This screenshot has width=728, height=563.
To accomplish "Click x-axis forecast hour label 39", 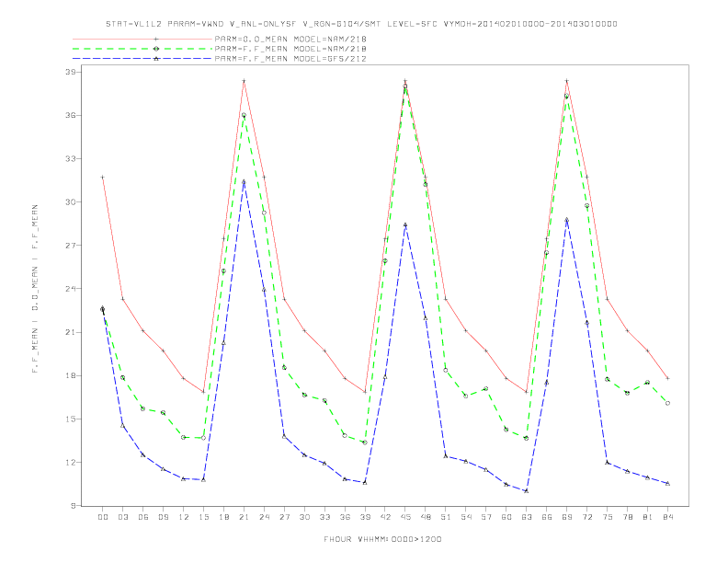I will pos(365,517).
